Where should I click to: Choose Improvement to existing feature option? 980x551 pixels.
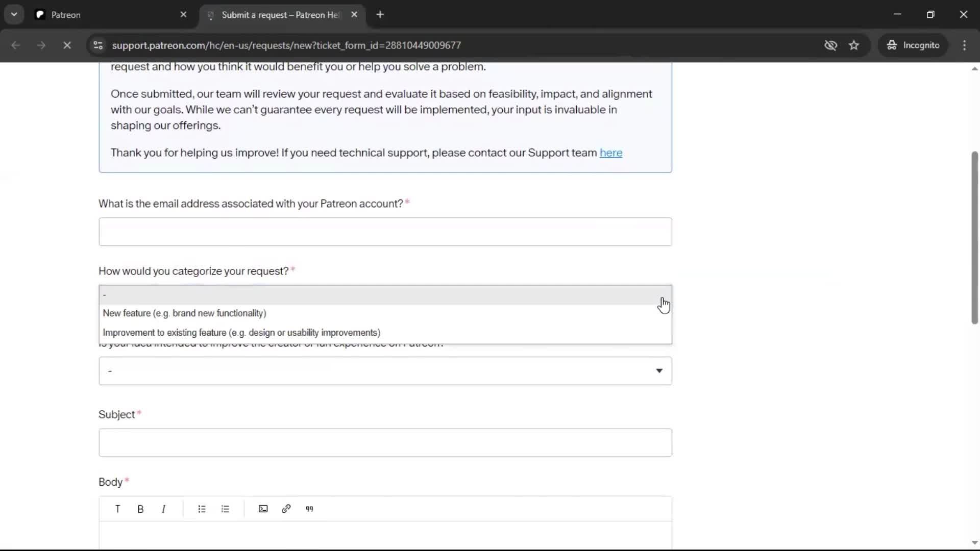[385, 333]
